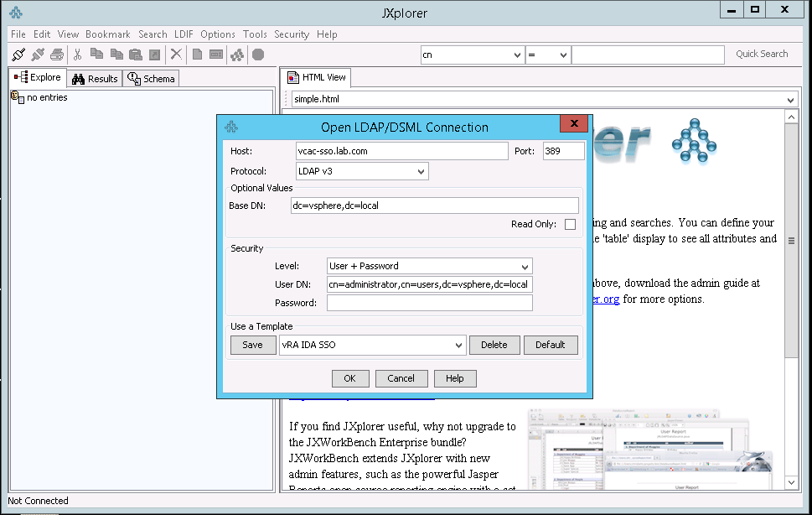
Task: Click the Password input field
Action: pos(429,303)
